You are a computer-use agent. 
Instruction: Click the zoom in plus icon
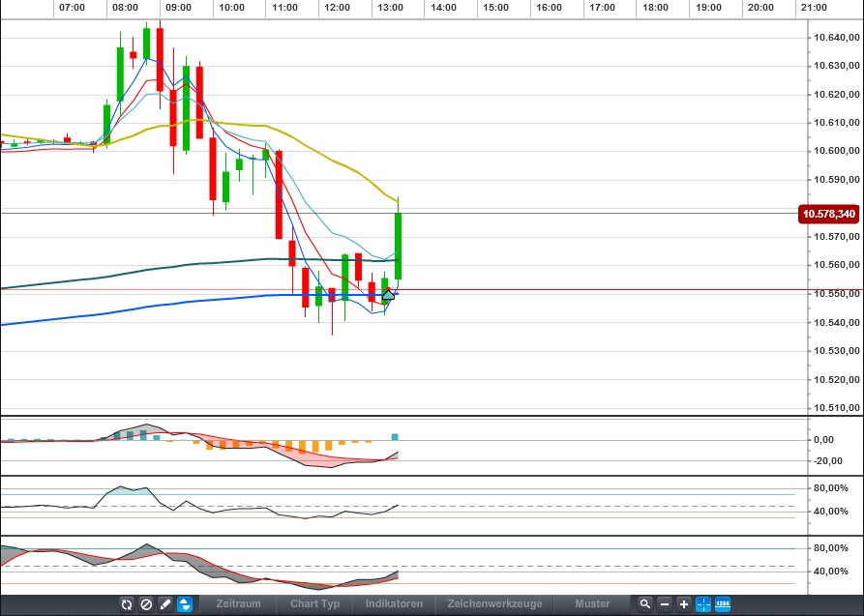684,604
